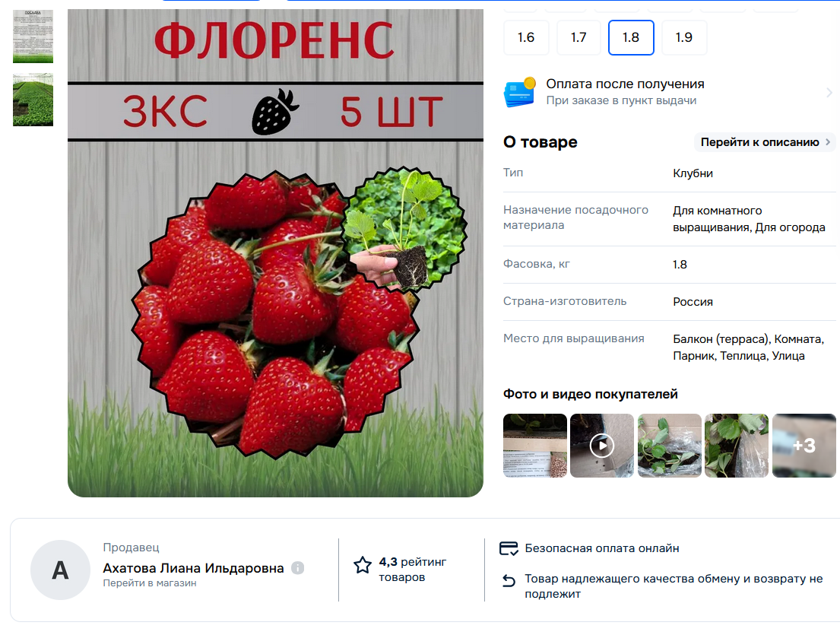Play the customer video thumbnail
The height and width of the screenshot is (635, 840).
(601, 446)
